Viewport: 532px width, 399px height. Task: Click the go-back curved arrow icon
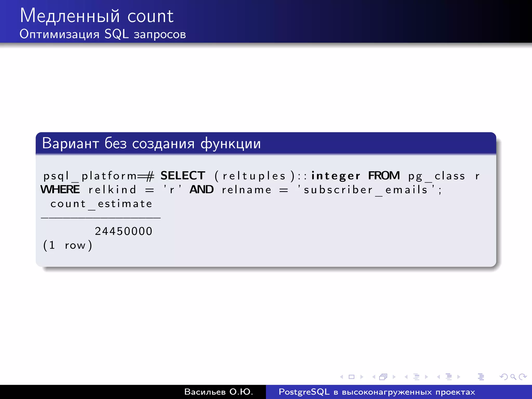[504, 377]
